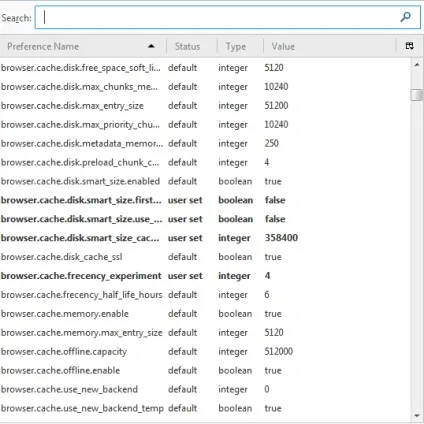Open the column picker icon

pyautogui.click(x=409, y=46)
